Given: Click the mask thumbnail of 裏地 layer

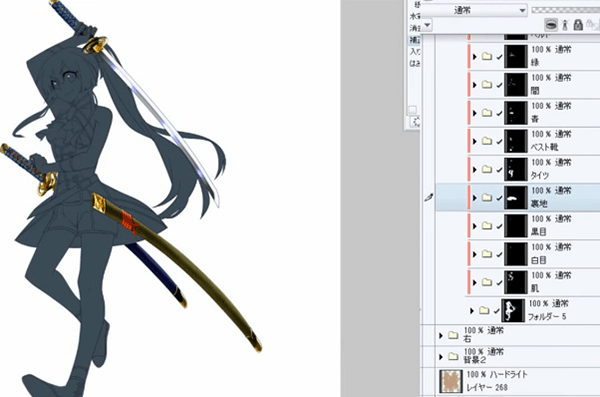Looking at the screenshot, I should (515, 198).
